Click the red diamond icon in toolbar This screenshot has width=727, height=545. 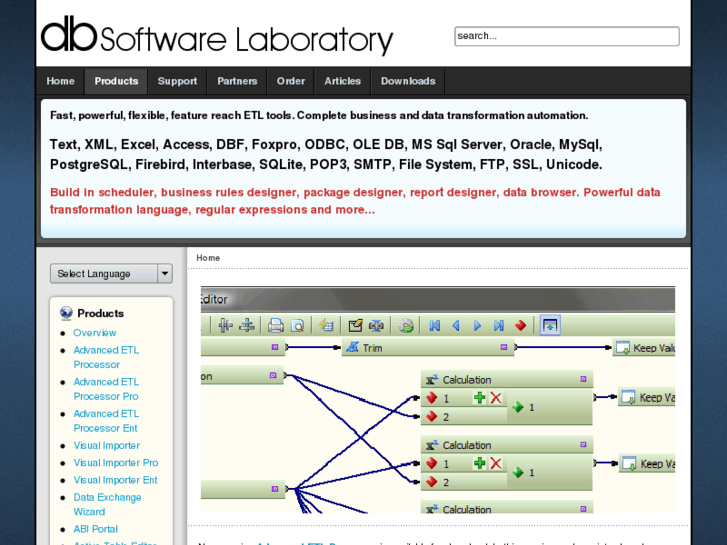[x=521, y=325]
